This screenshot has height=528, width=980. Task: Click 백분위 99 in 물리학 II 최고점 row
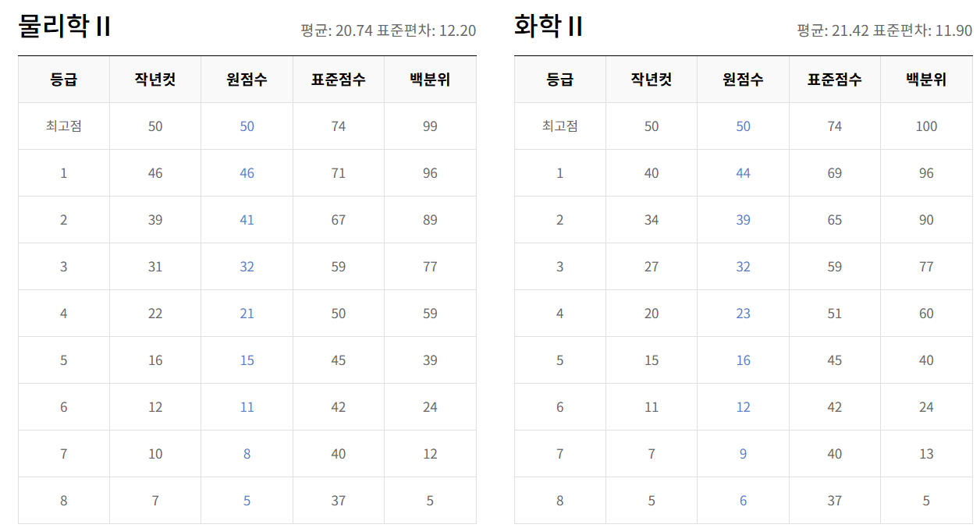[x=430, y=126]
